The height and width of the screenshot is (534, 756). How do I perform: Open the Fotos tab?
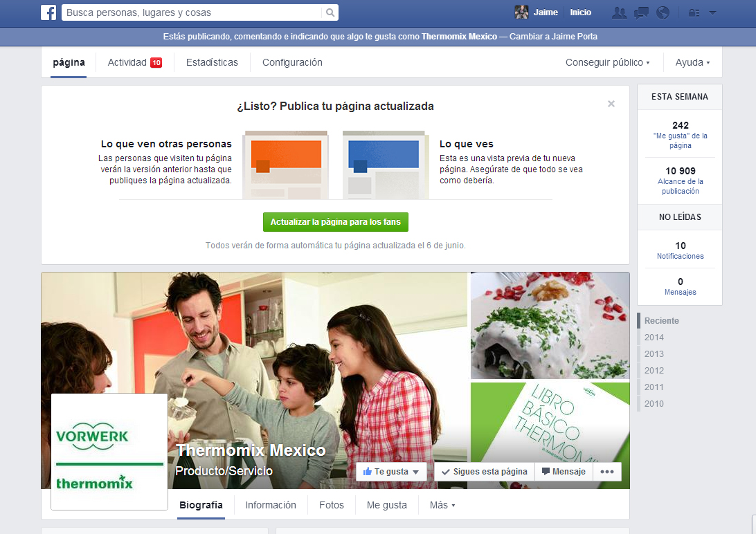332,505
